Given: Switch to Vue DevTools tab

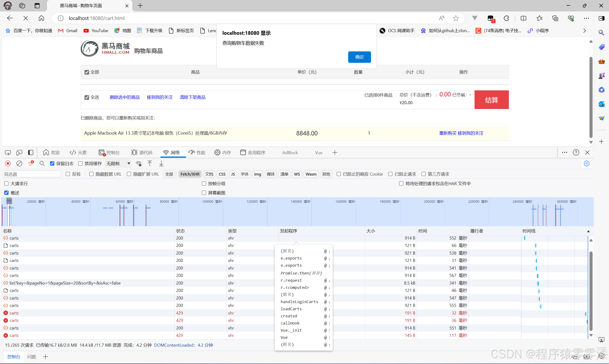Looking at the screenshot, I should point(318,152).
